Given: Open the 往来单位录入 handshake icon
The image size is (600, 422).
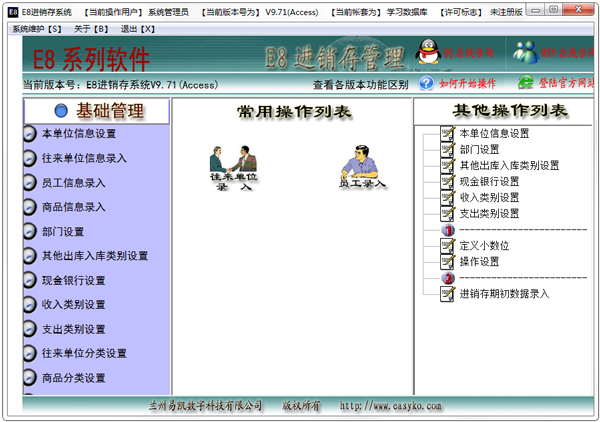Looking at the screenshot, I should (233, 168).
